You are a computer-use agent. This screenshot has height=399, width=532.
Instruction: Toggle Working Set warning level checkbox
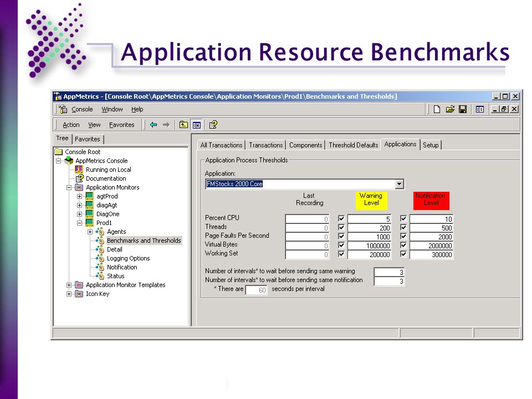click(x=341, y=254)
